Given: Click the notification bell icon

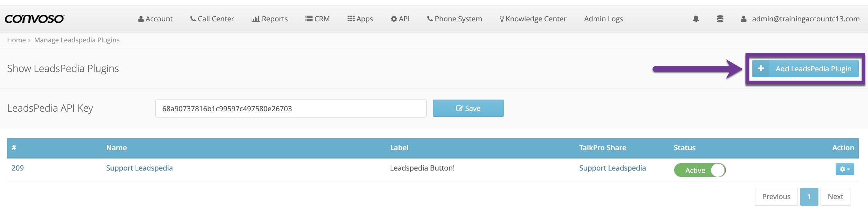Looking at the screenshot, I should pyautogui.click(x=696, y=19).
